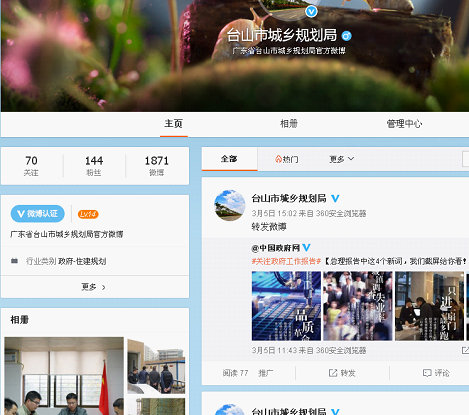This screenshot has height=415, width=469.
Task: Expand the 更多 dropdown in the post filter bar
Action: pos(341,159)
